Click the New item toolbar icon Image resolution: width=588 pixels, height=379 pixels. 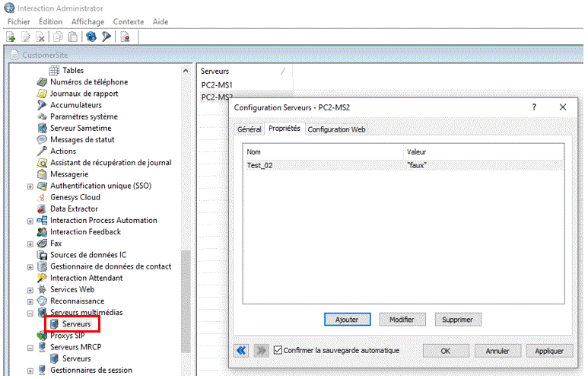[11, 37]
